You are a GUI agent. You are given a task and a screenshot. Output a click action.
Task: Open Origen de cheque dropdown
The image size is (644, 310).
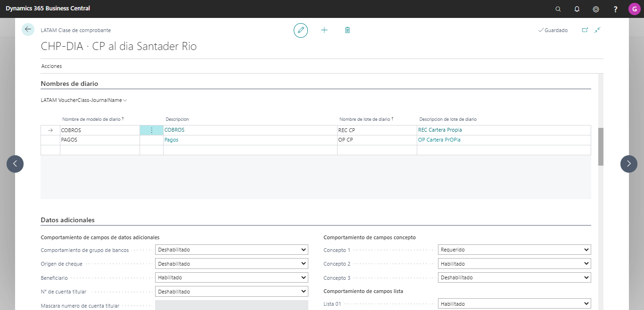pos(231,264)
